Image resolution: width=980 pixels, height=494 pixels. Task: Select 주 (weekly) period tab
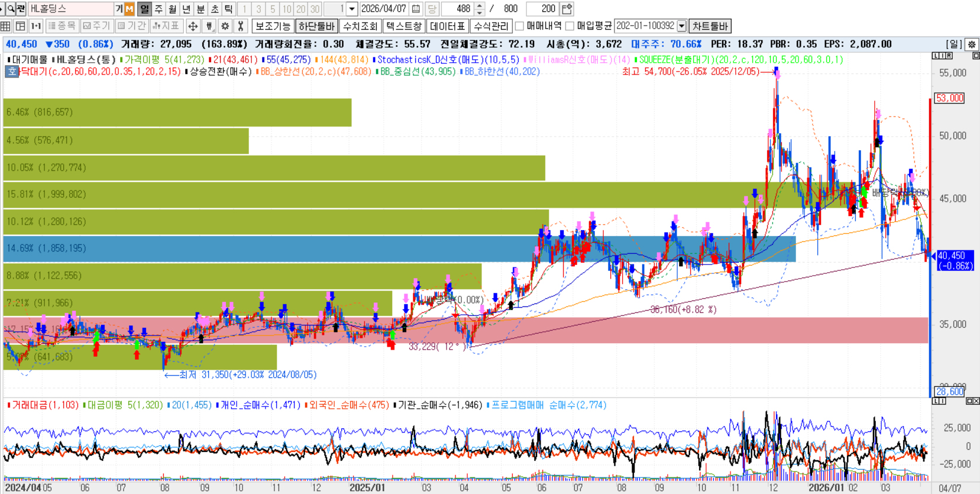click(158, 9)
